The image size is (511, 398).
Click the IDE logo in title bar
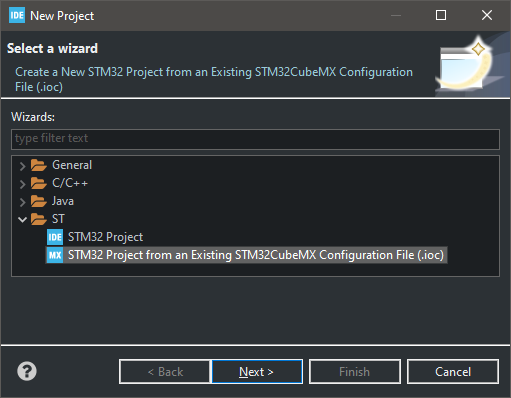pyautogui.click(x=17, y=15)
